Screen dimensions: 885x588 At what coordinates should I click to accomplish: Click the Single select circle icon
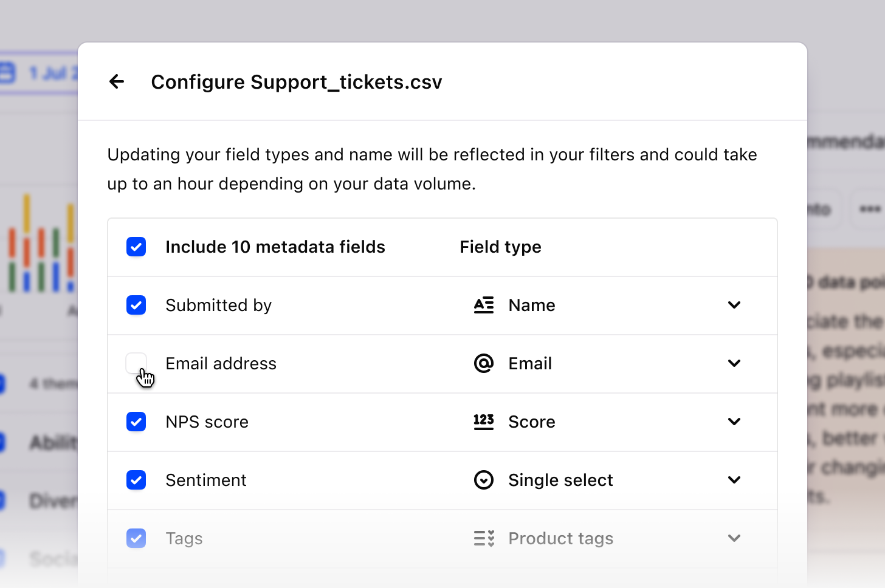[x=484, y=480]
